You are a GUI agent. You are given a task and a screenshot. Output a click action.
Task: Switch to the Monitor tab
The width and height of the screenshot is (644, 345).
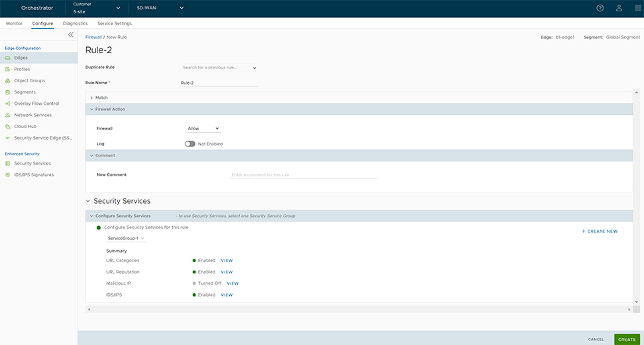click(x=14, y=23)
